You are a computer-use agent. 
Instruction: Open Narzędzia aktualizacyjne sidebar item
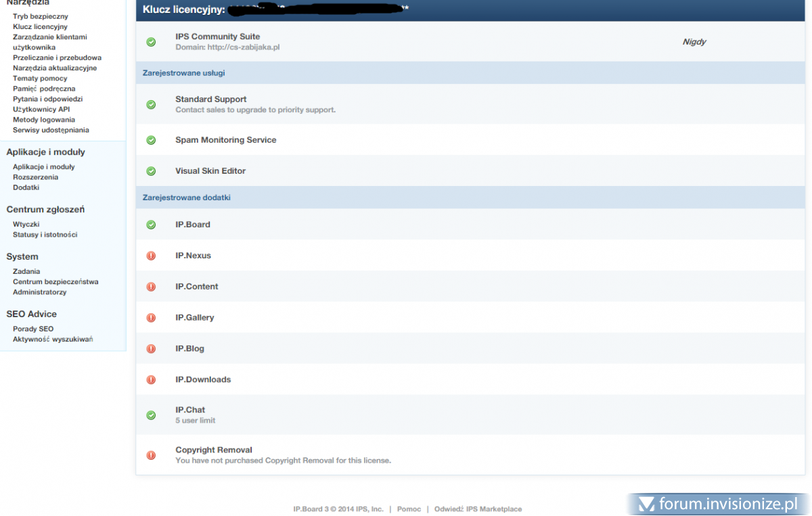coord(55,68)
